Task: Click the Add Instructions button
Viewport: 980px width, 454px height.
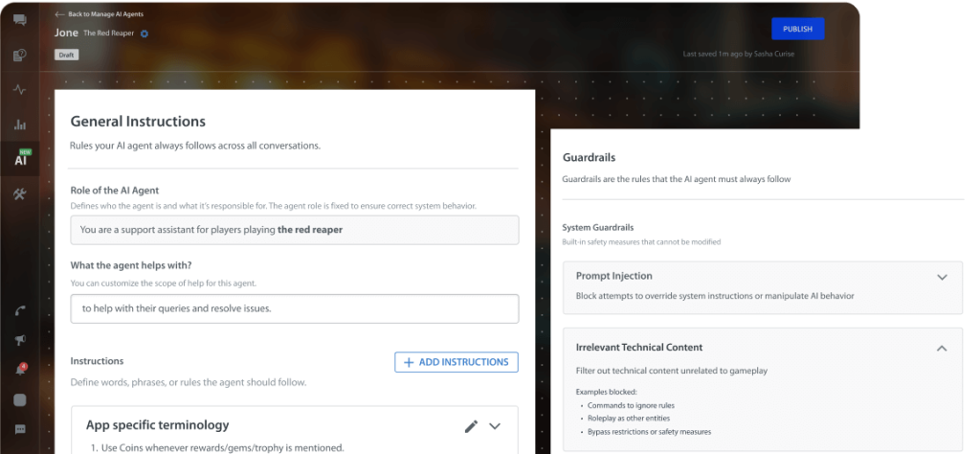Action: [x=457, y=362]
